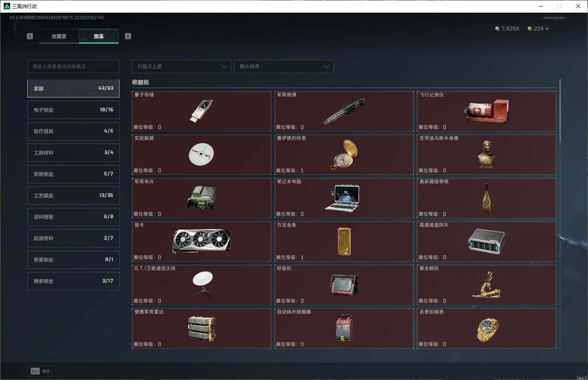
Task: Click the plus icon beside 224 currency
Action: [x=547, y=29]
